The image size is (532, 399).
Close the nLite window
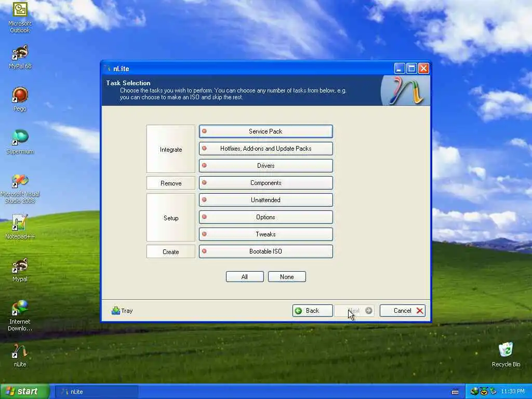423,69
